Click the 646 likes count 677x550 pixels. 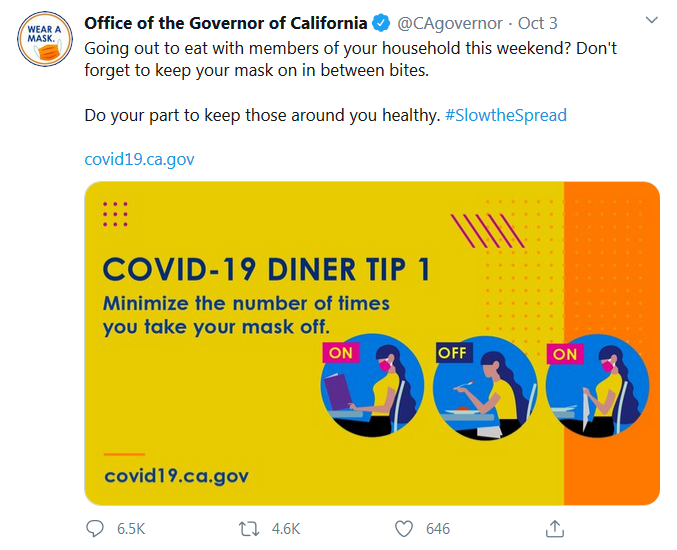click(x=438, y=529)
